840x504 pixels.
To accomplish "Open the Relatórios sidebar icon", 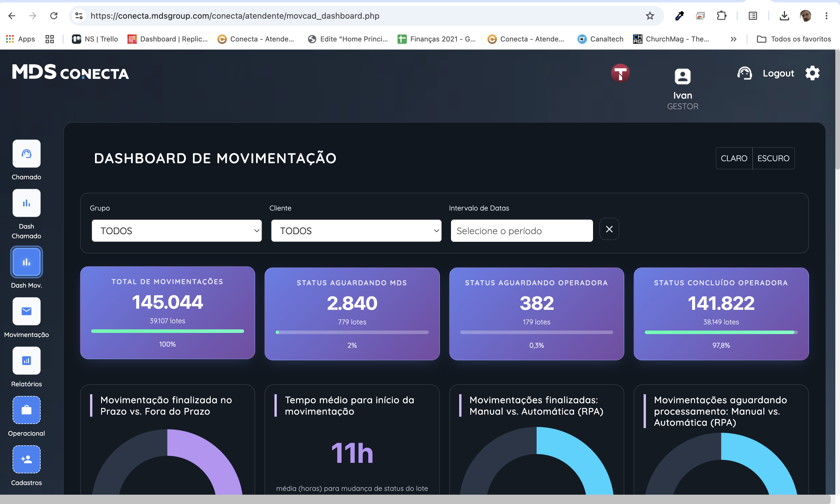I will (x=27, y=360).
